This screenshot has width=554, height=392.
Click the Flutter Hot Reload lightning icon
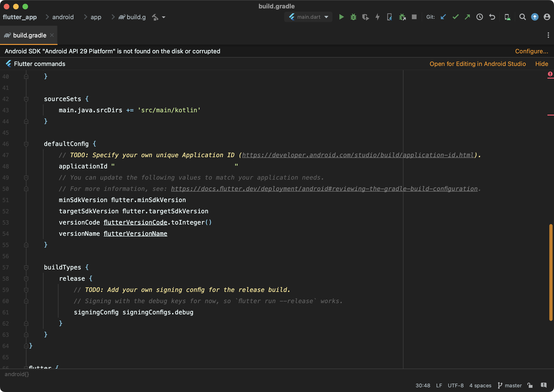click(x=378, y=17)
